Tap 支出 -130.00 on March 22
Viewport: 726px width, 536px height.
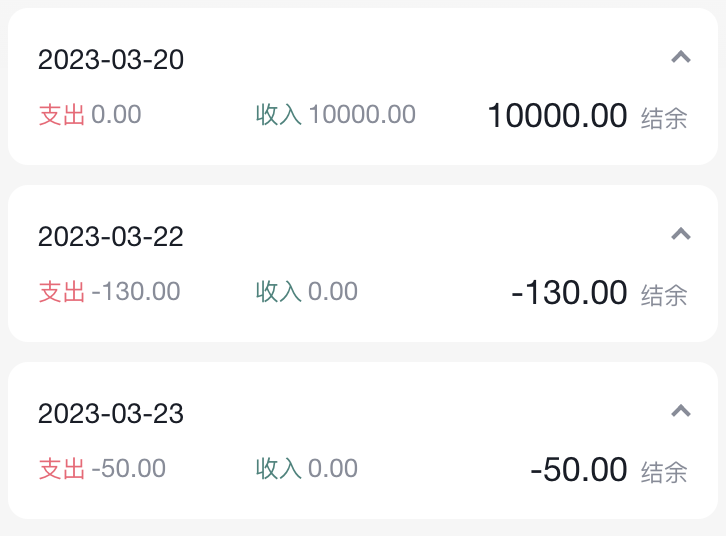coord(109,292)
